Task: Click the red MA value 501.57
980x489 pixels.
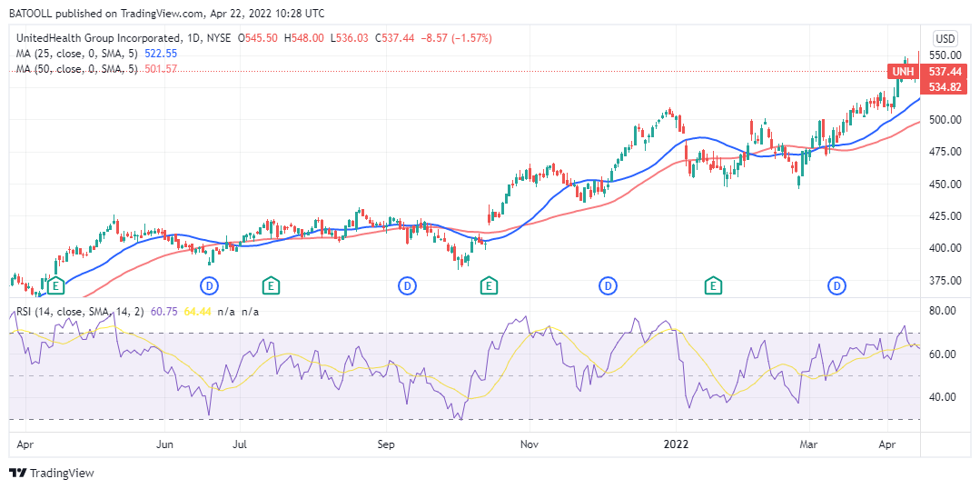Action: point(162,69)
